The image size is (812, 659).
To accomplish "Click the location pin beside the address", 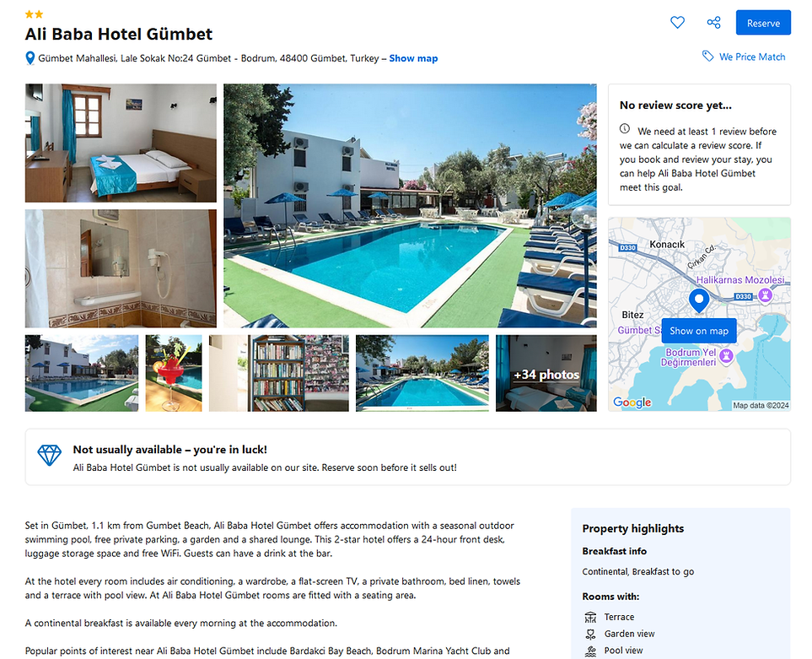I will click(x=30, y=58).
